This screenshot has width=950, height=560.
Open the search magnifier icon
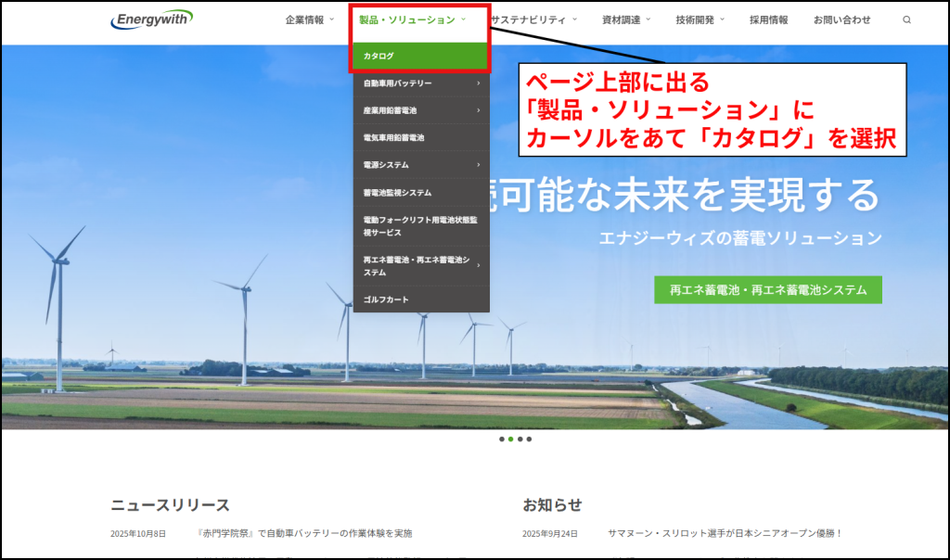[x=906, y=19]
